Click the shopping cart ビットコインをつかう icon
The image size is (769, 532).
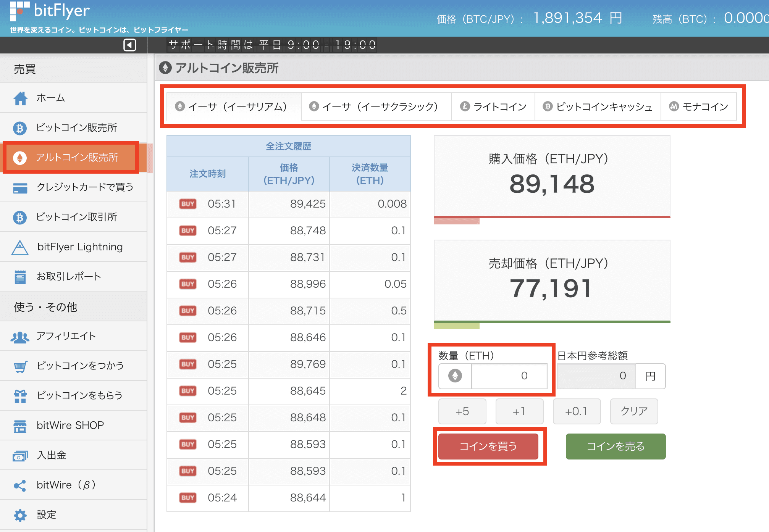tap(20, 366)
